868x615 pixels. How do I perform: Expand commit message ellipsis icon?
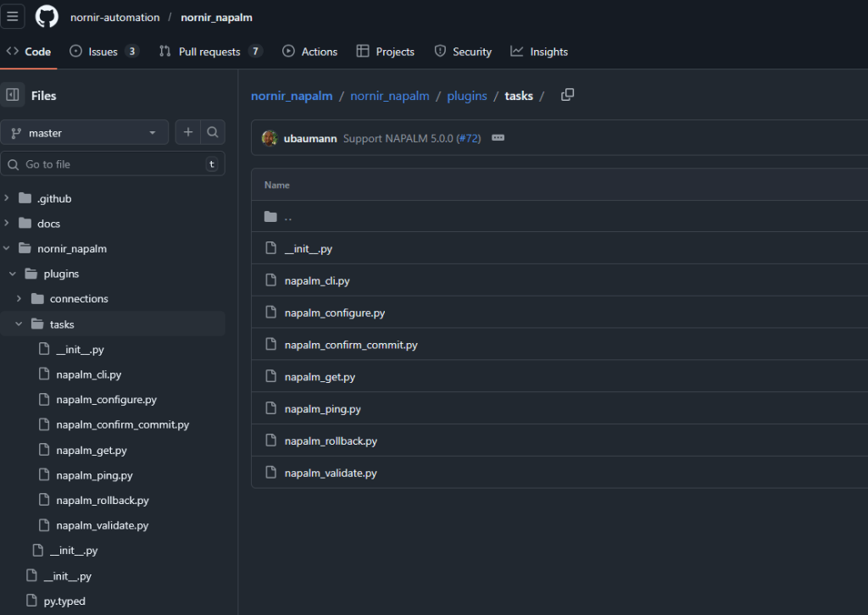coord(498,138)
